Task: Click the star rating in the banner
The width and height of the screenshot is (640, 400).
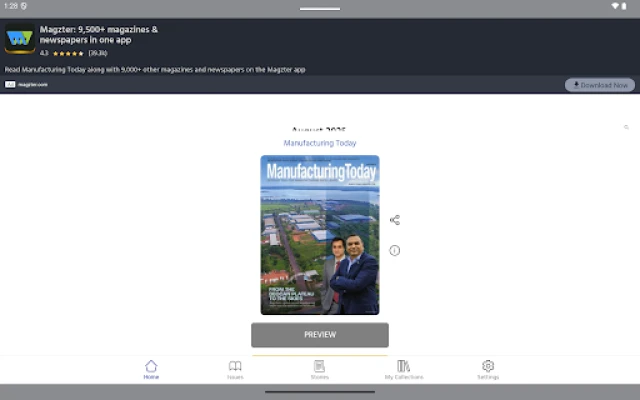Action: (x=68, y=52)
